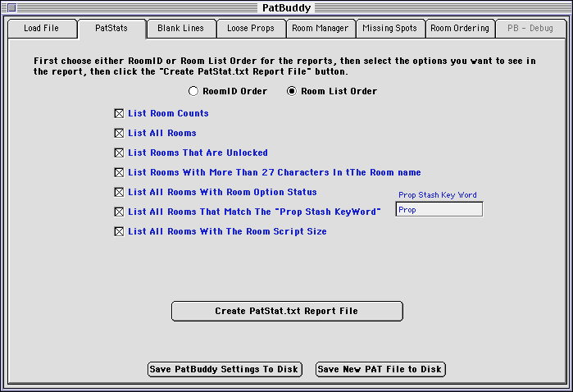Screen dimensions: 573x392
Task: Go to the Missing Spots tab
Action: (390, 28)
